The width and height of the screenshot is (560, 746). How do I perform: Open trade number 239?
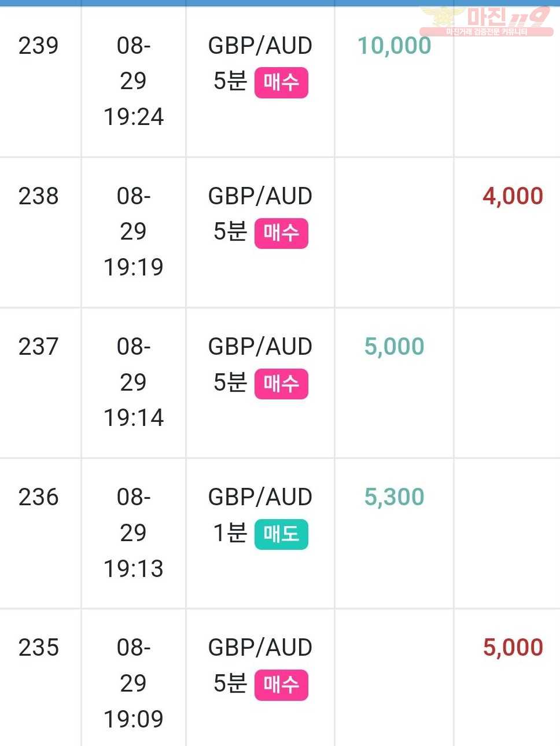(38, 46)
